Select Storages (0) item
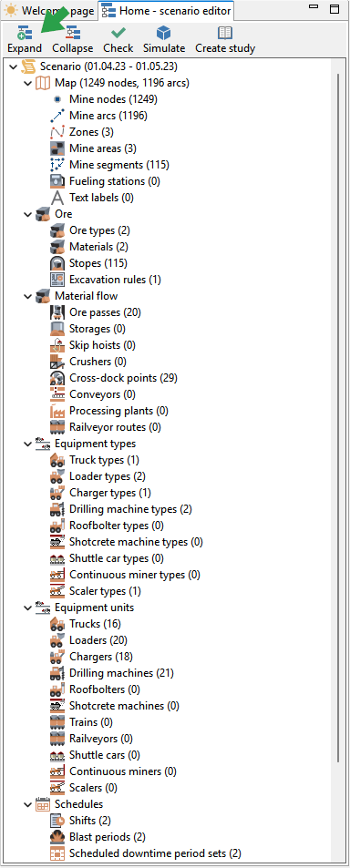 (x=98, y=329)
